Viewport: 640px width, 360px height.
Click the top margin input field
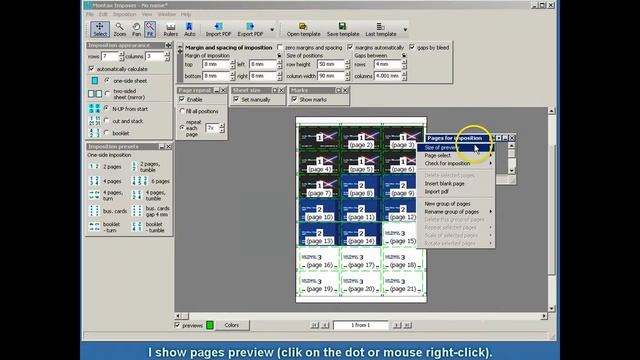click(x=216, y=64)
